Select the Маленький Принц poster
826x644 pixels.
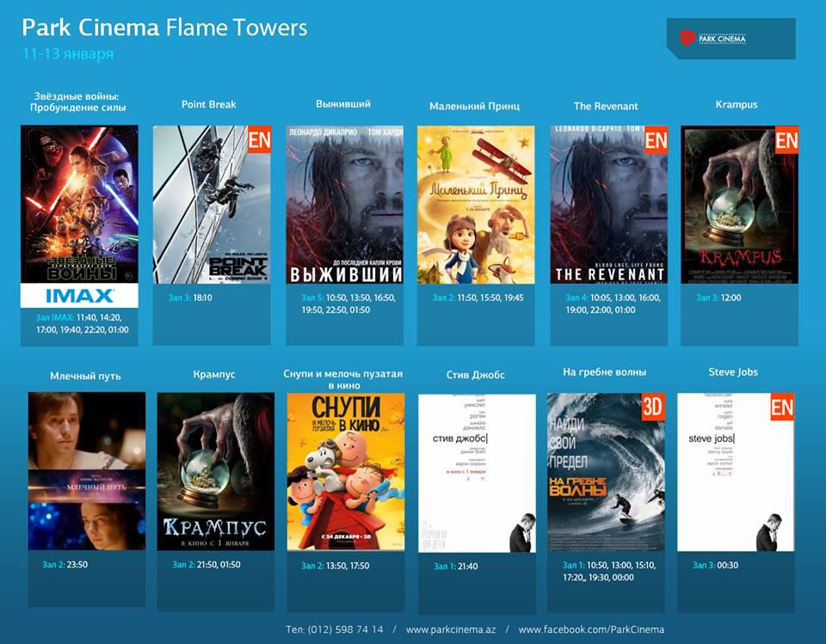476,205
